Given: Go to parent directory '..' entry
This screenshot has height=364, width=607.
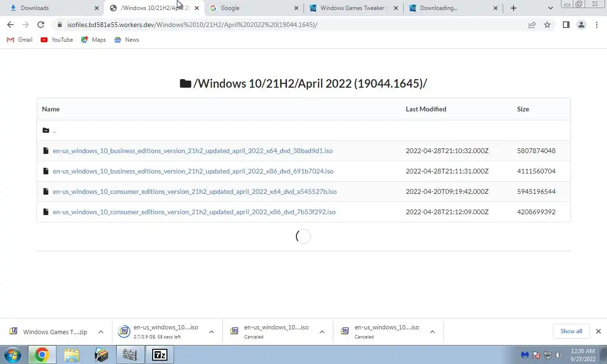Looking at the screenshot, I should [x=54, y=130].
